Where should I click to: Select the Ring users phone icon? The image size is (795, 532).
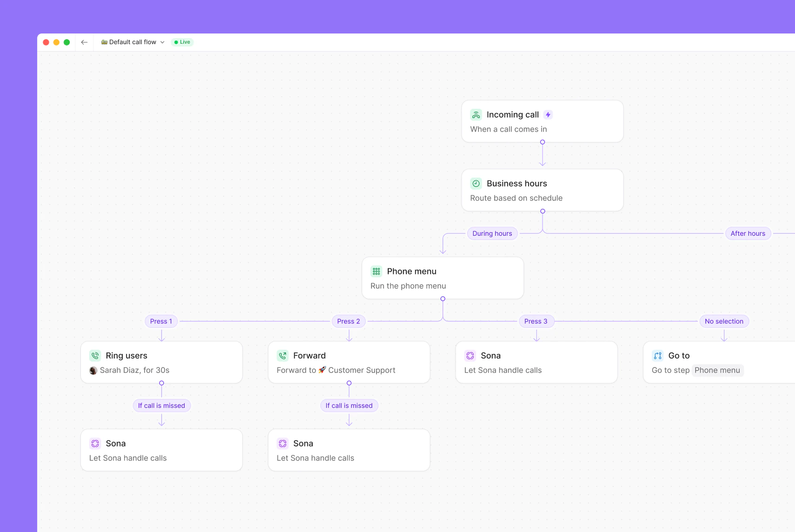coord(95,355)
